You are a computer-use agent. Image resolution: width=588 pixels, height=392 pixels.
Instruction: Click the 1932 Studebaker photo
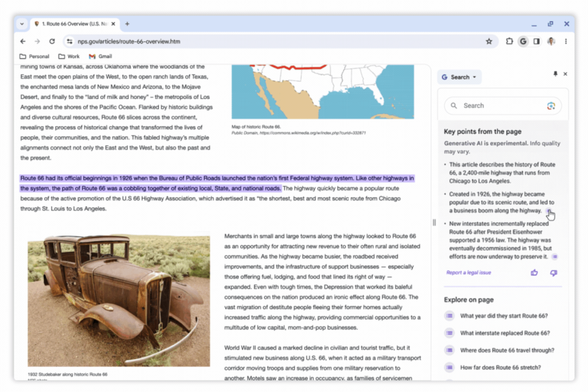click(119, 299)
